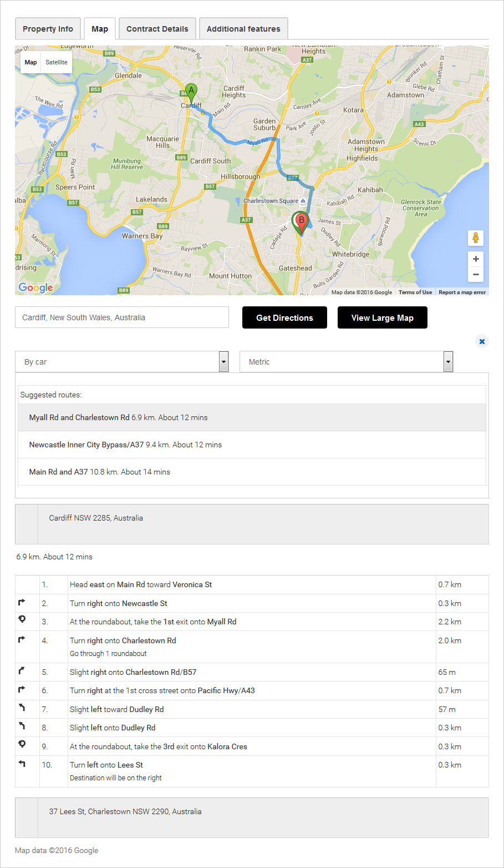Click step 2 Turn right onto Newcastle St
This screenshot has height=868, width=504.
(x=252, y=603)
